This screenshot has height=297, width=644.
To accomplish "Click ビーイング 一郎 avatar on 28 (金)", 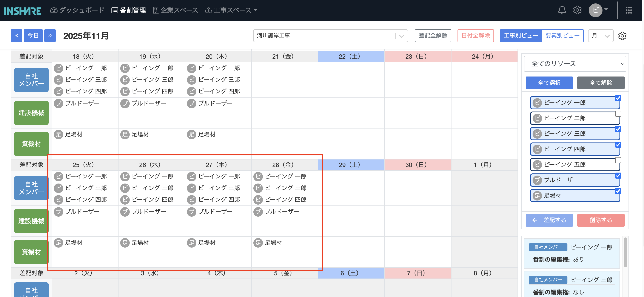I will [x=258, y=177].
